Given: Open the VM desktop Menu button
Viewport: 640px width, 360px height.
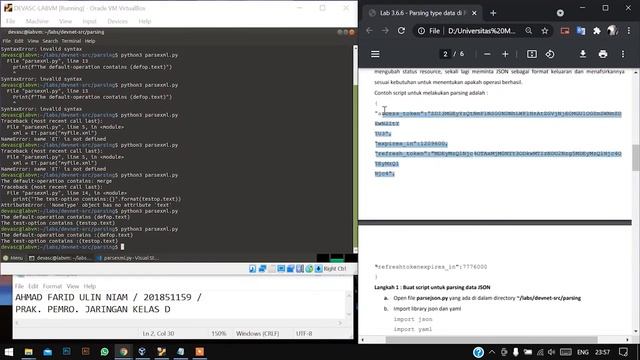Looking at the screenshot, I should pyautogui.click(x=13, y=258).
